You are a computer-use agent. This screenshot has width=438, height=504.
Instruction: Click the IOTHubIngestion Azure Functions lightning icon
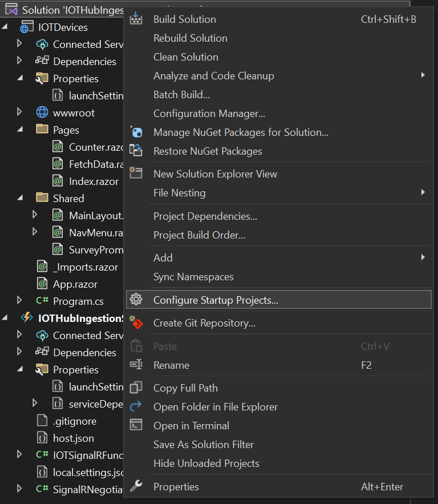27,317
